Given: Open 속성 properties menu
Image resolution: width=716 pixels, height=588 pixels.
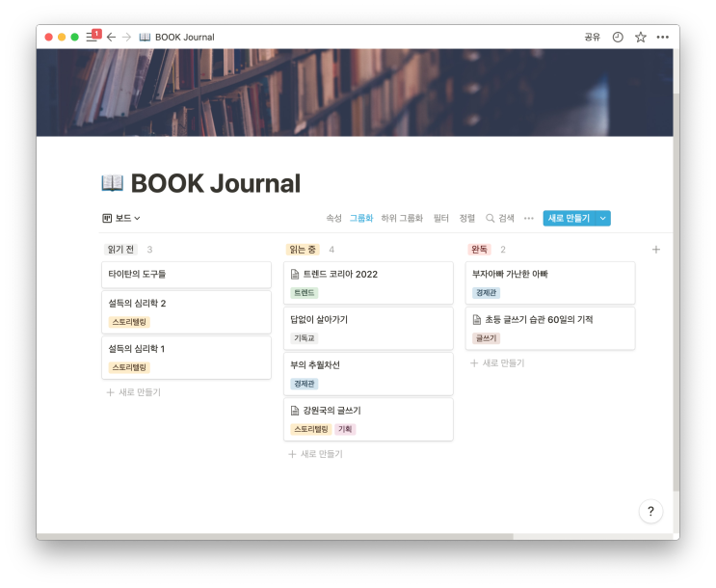Looking at the screenshot, I should coord(333,219).
